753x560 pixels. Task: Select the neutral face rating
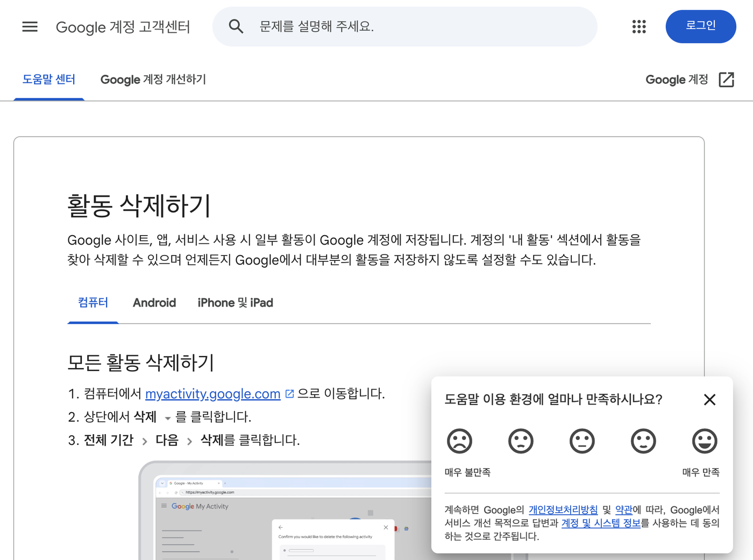point(582,441)
